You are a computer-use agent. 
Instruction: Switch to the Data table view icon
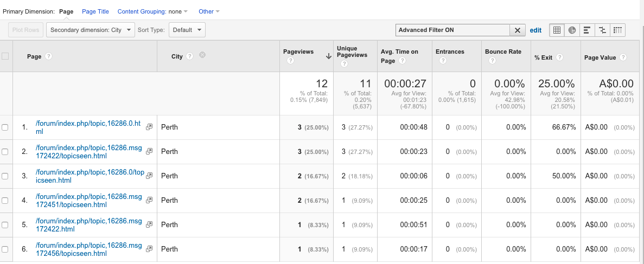coord(557,30)
